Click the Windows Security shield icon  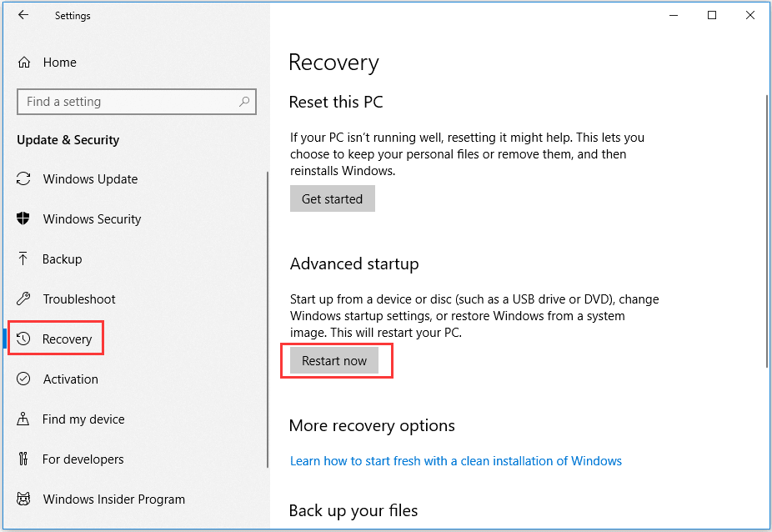click(23, 219)
